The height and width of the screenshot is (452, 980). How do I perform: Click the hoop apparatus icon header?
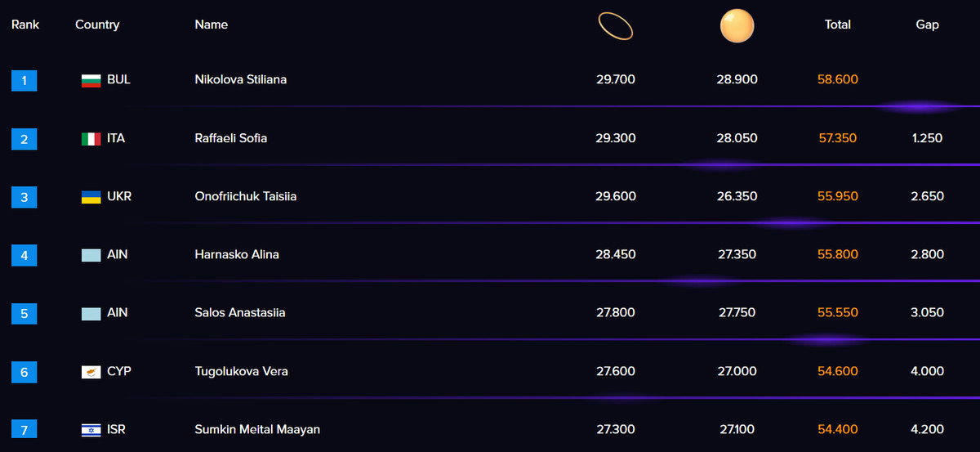click(616, 27)
